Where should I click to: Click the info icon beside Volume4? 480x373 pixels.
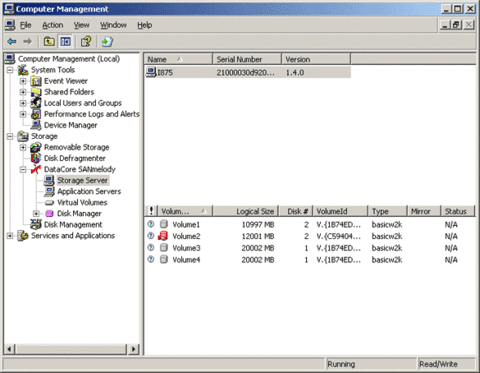tap(151, 259)
